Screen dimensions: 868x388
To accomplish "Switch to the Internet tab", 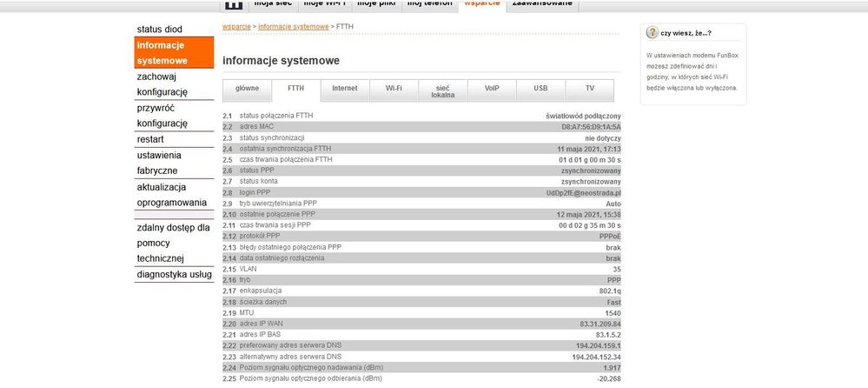I will coord(345,89).
